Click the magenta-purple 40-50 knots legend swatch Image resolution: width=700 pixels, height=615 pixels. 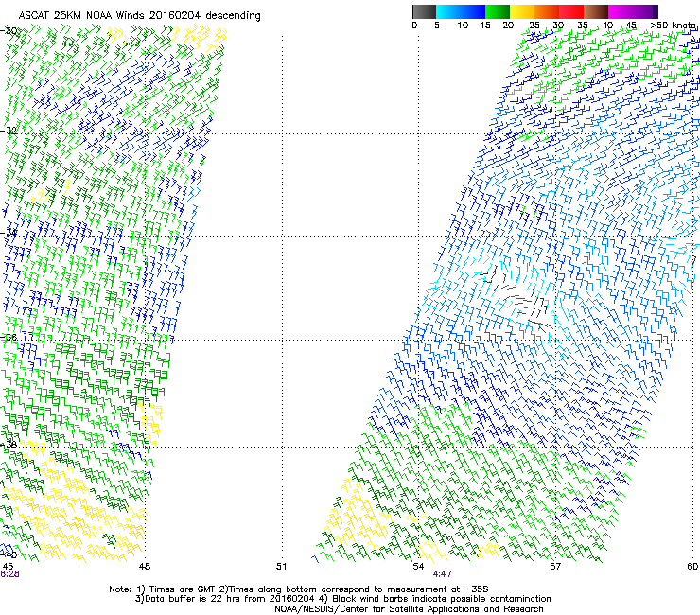633,11
